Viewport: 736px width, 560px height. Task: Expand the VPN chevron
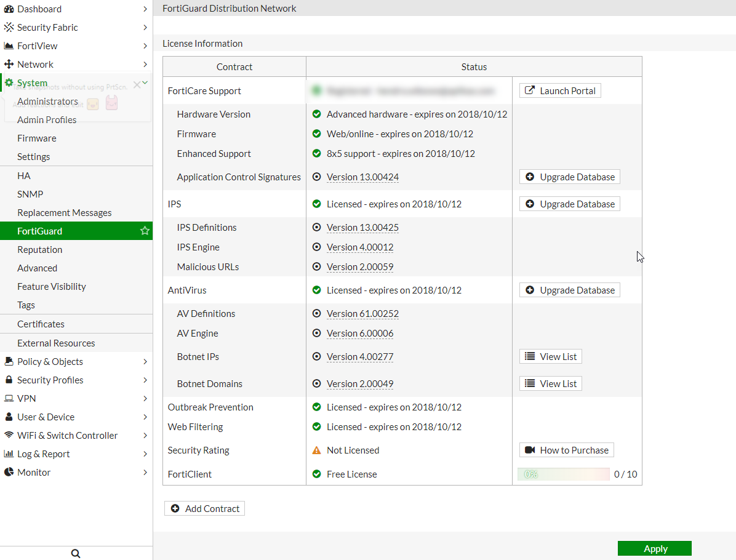(x=145, y=398)
